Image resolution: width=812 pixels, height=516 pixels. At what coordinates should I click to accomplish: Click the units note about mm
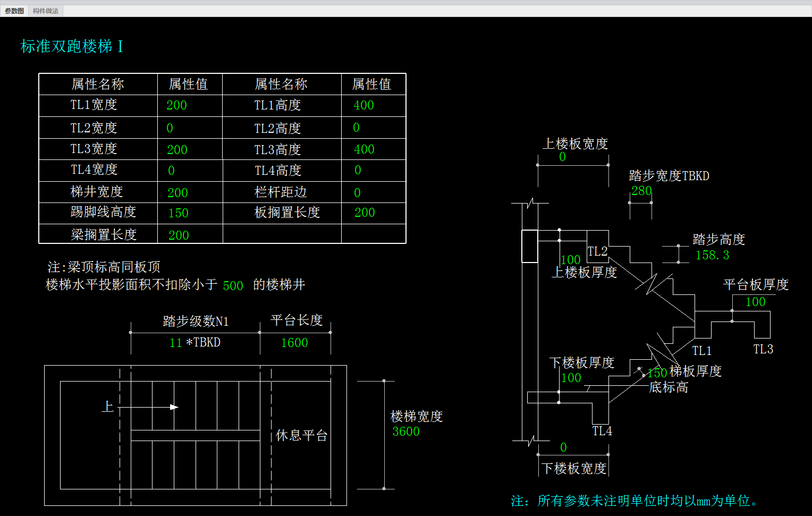pyautogui.click(x=635, y=501)
